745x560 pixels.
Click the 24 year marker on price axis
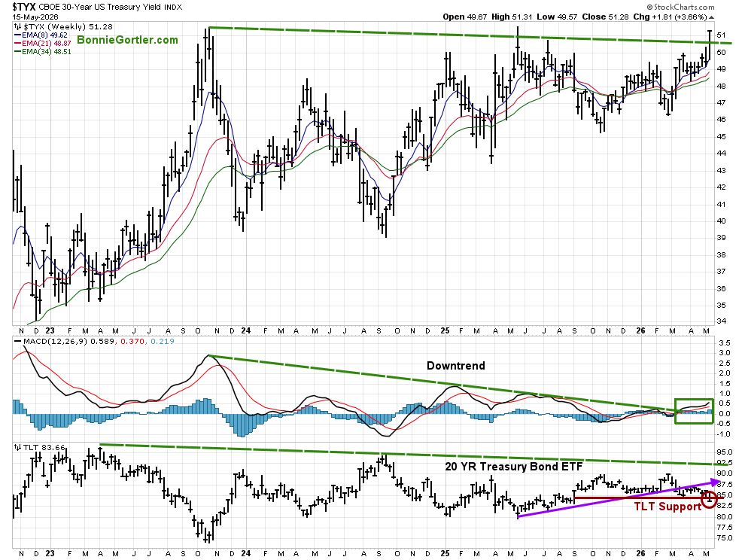(245, 331)
